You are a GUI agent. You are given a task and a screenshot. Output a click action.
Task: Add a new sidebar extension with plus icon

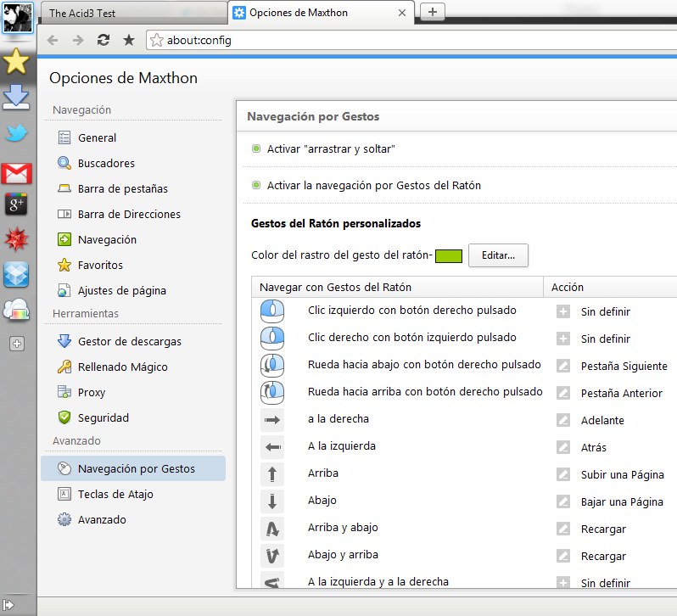[17, 344]
